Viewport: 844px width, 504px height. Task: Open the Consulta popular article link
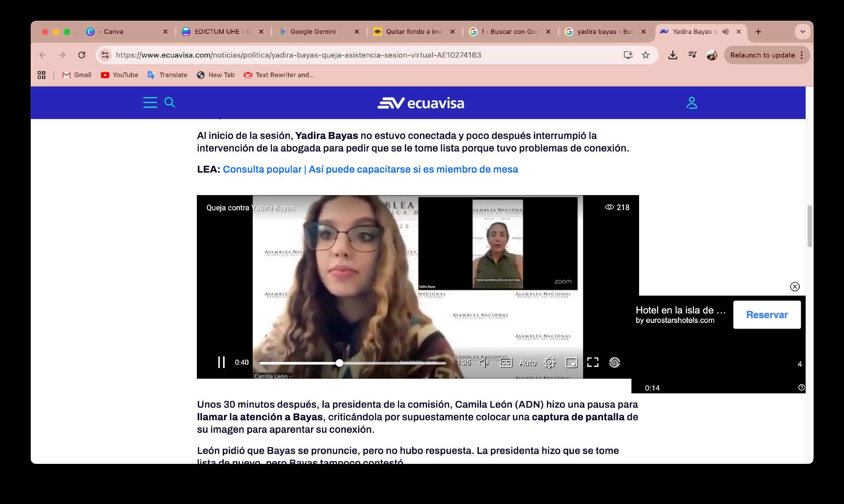pyautogui.click(x=370, y=169)
